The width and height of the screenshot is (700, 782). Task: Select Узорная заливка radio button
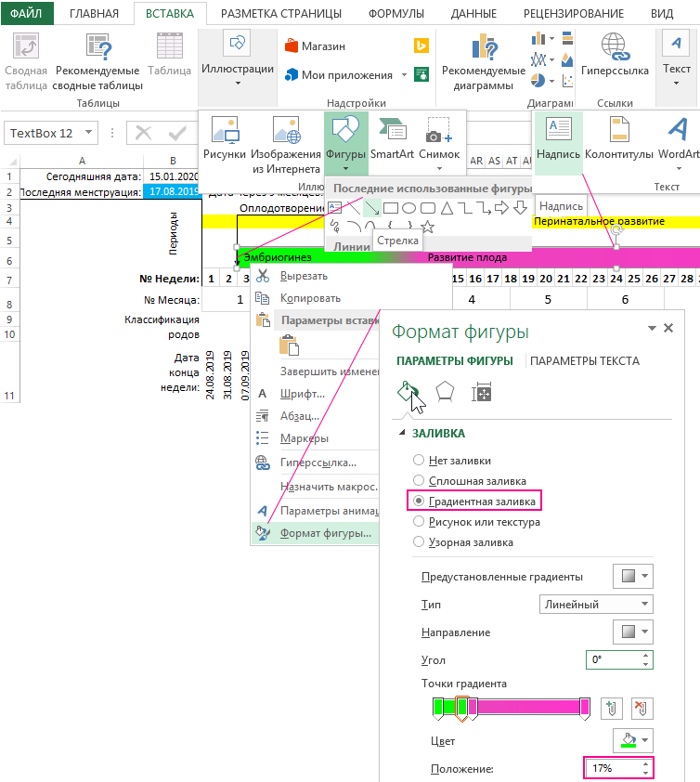point(419,541)
